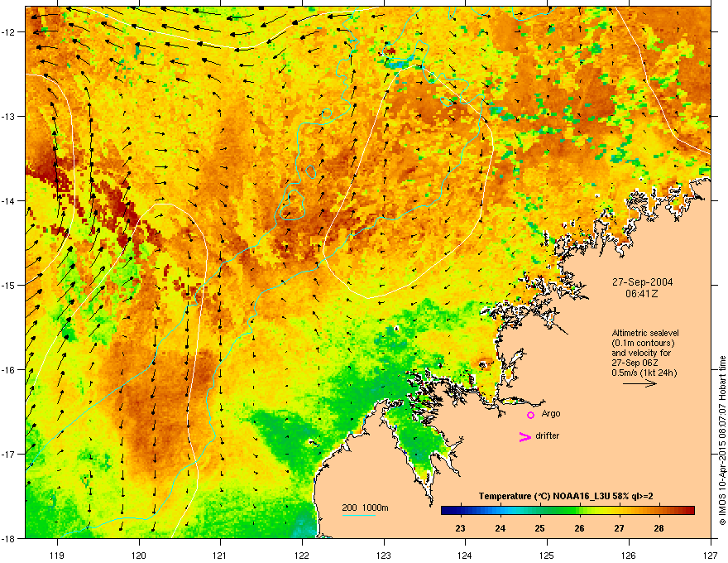Viewport: 728px width, 563px height.
Task: Click the longitude axis label 122
Action: point(302,555)
